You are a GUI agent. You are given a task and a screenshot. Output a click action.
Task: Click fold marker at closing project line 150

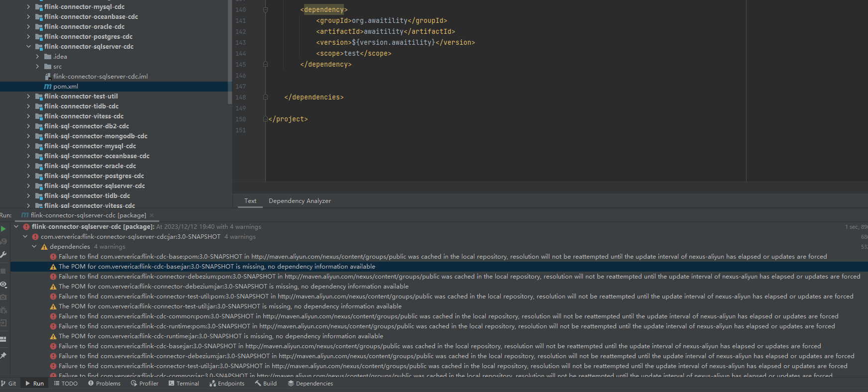tap(265, 119)
